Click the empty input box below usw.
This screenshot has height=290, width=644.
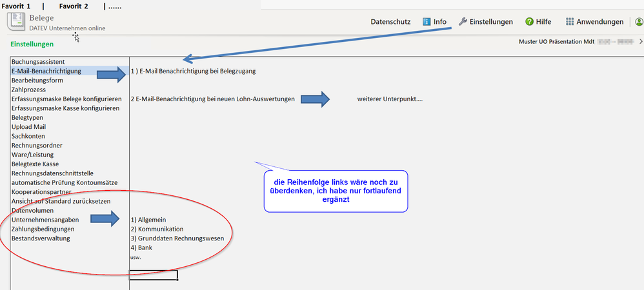153,275
